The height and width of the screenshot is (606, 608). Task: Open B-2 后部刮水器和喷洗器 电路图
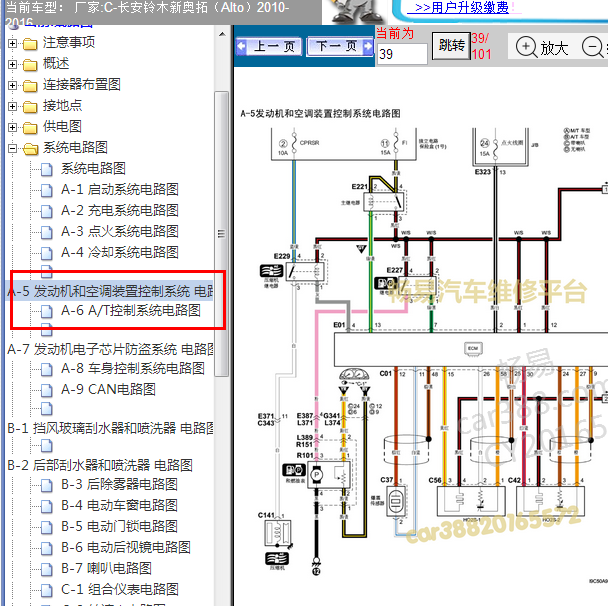[100, 465]
